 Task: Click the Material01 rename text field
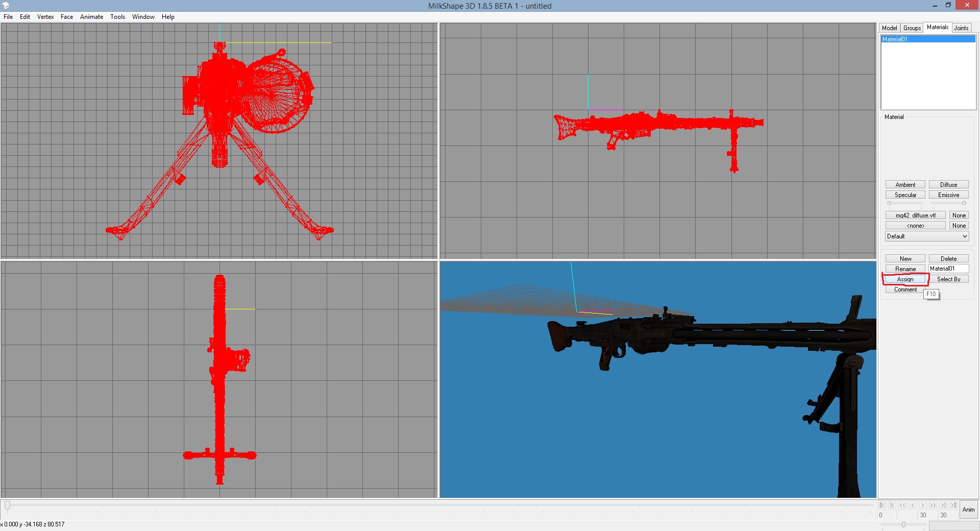click(x=949, y=269)
